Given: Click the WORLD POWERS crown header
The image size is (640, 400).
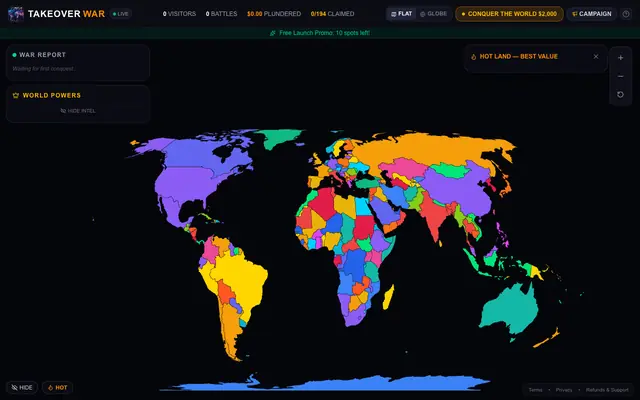Looking at the screenshot, I should point(47,96).
